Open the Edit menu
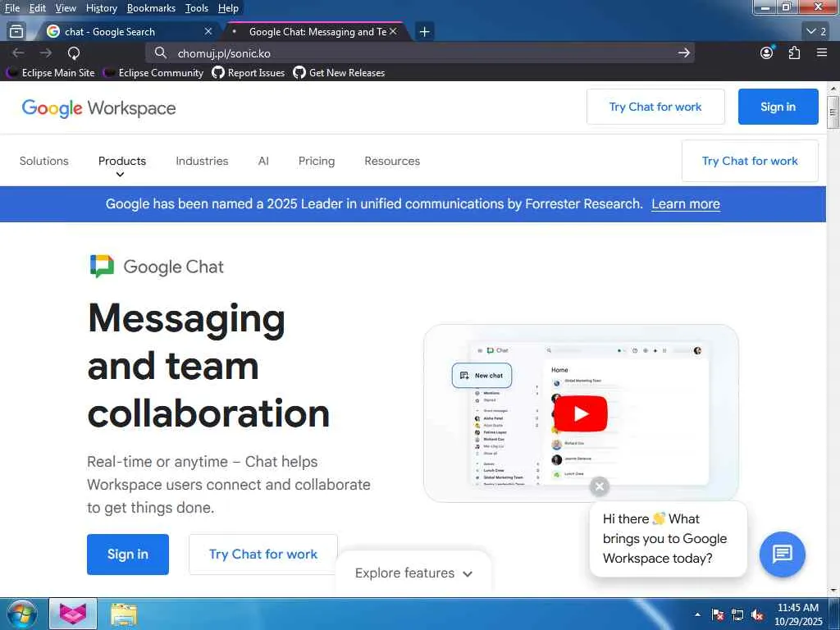The width and height of the screenshot is (840, 630). (37, 8)
